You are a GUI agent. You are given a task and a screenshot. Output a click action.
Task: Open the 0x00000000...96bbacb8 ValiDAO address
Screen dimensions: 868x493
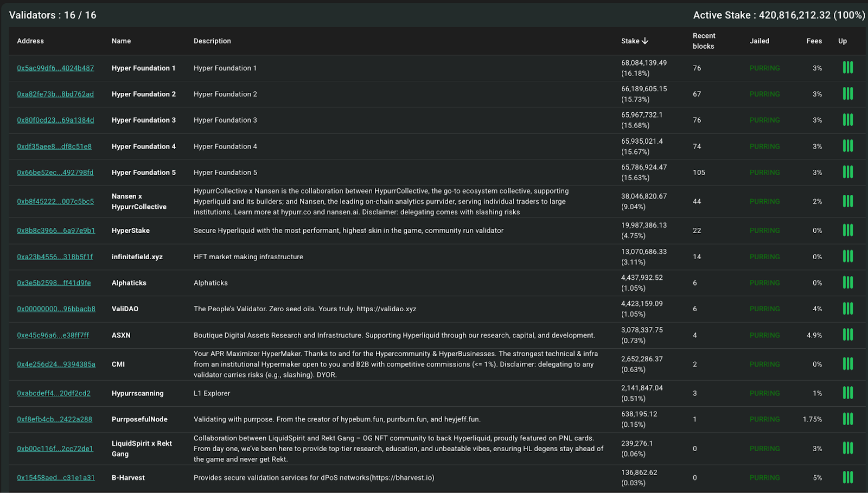click(56, 309)
